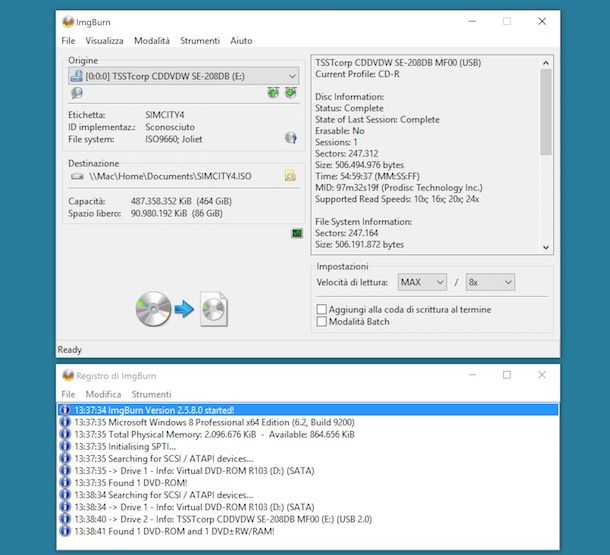
Task: Open the 8x read speed dropdown
Action: (x=490, y=282)
